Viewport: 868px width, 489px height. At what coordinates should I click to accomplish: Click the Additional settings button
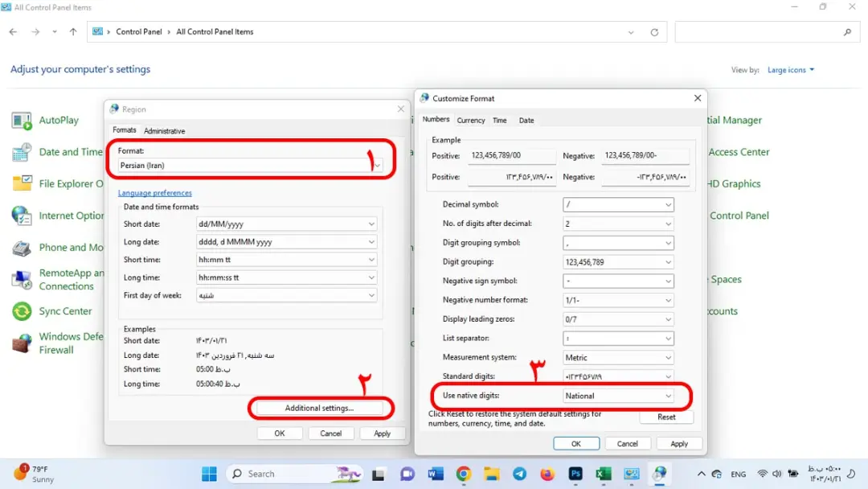[x=319, y=408]
